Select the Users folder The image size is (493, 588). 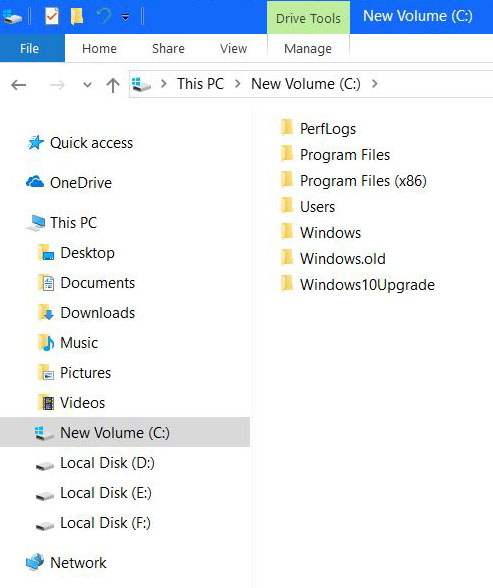click(x=317, y=207)
